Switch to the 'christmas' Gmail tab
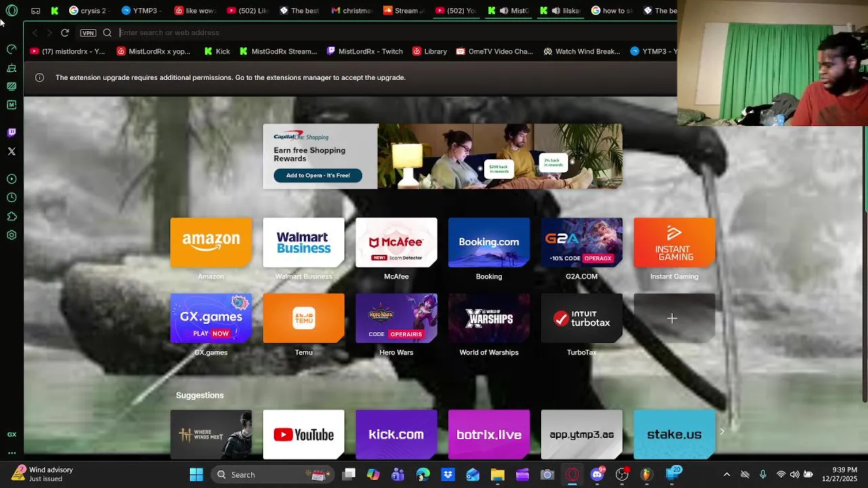 click(x=352, y=11)
